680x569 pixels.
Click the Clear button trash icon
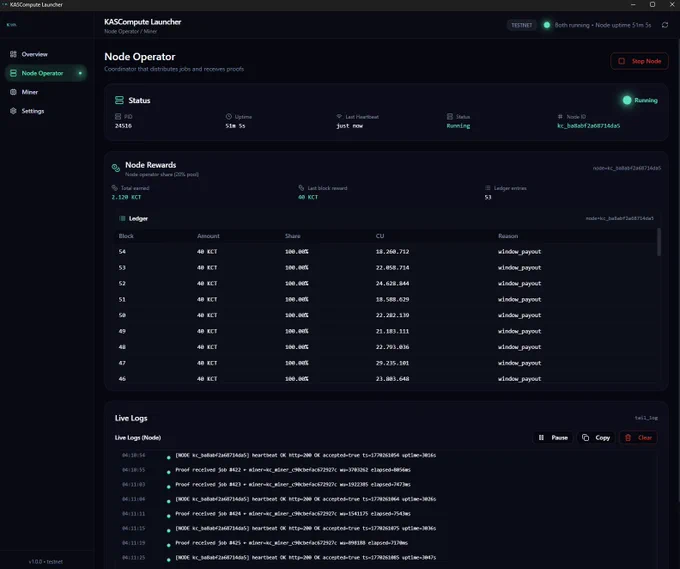(628, 438)
